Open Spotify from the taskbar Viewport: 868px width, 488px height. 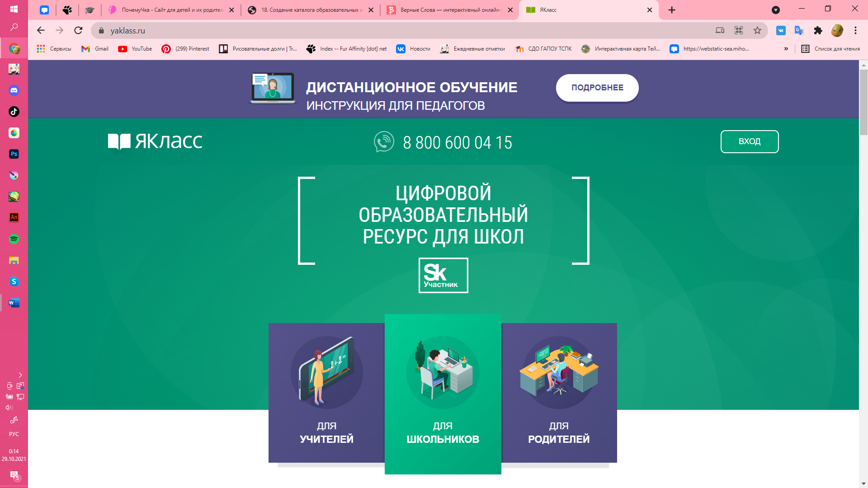pos(14,239)
